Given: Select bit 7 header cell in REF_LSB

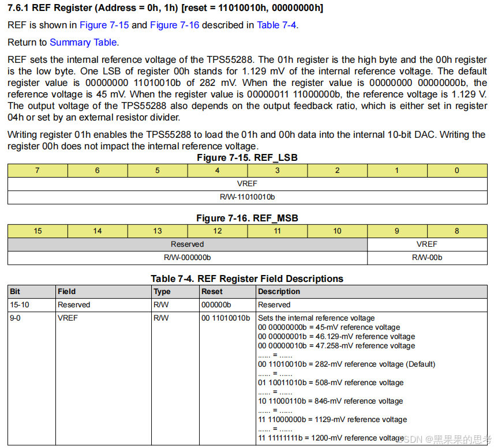Looking at the screenshot, I should click(38, 170).
